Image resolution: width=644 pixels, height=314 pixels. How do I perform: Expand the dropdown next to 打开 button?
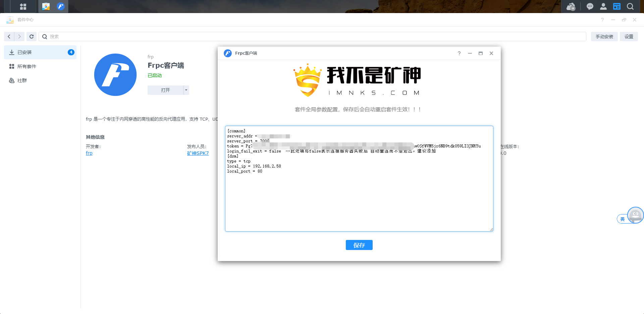click(185, 90)
